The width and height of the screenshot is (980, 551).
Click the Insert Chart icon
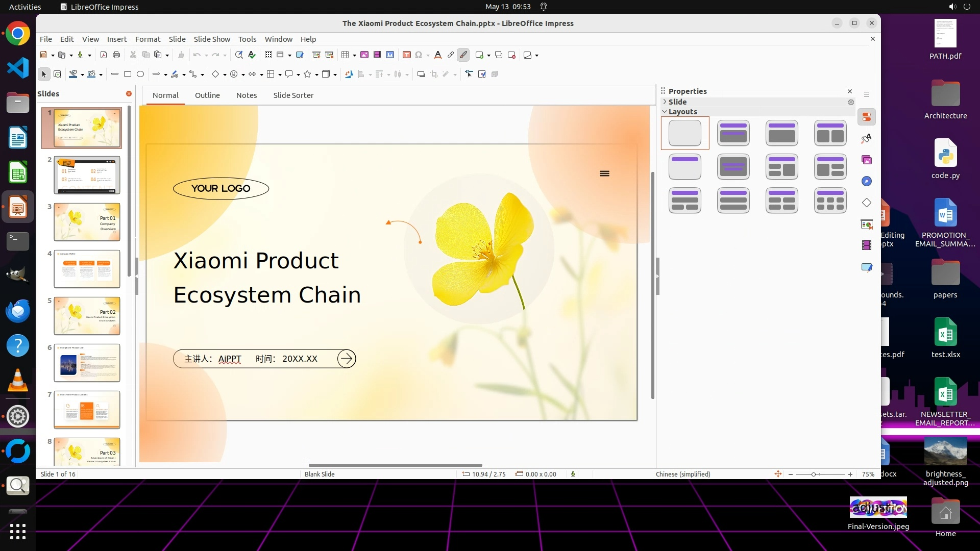point(390,55)
